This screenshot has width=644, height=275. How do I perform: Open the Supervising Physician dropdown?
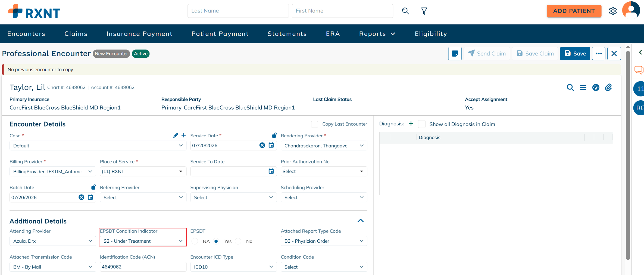pos(233,197)
